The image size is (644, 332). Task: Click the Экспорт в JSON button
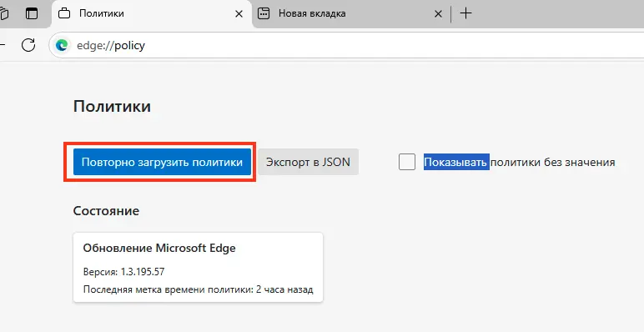tap(308, 162)
